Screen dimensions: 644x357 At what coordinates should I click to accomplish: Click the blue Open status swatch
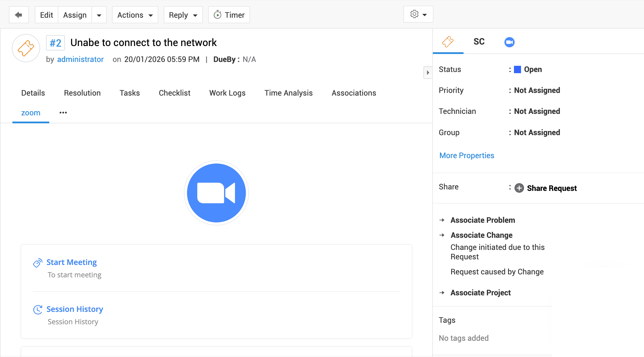pyautogui.click(x=517, y=70)
